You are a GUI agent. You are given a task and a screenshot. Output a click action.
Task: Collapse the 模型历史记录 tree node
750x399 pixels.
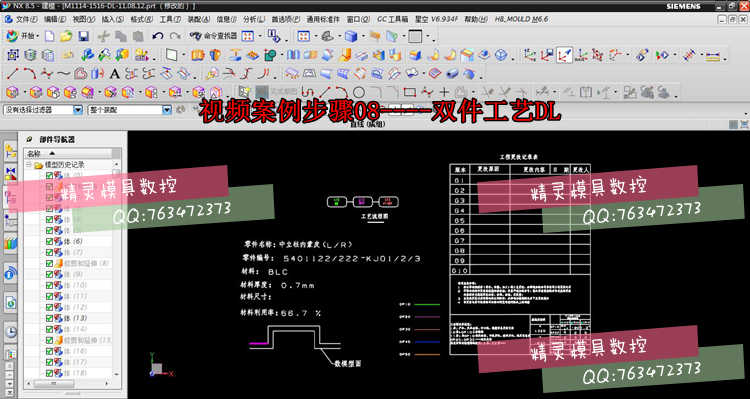(x=28, y=165)
